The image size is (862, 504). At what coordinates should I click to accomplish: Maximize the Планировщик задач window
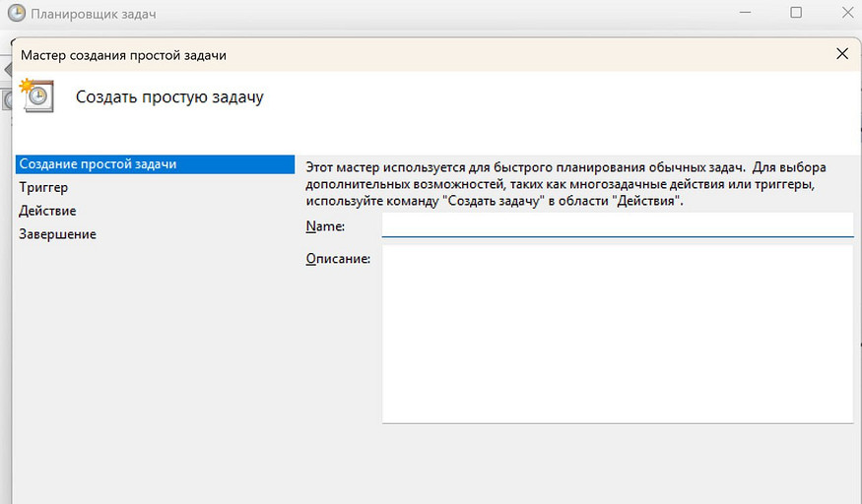tap(795, 13)
